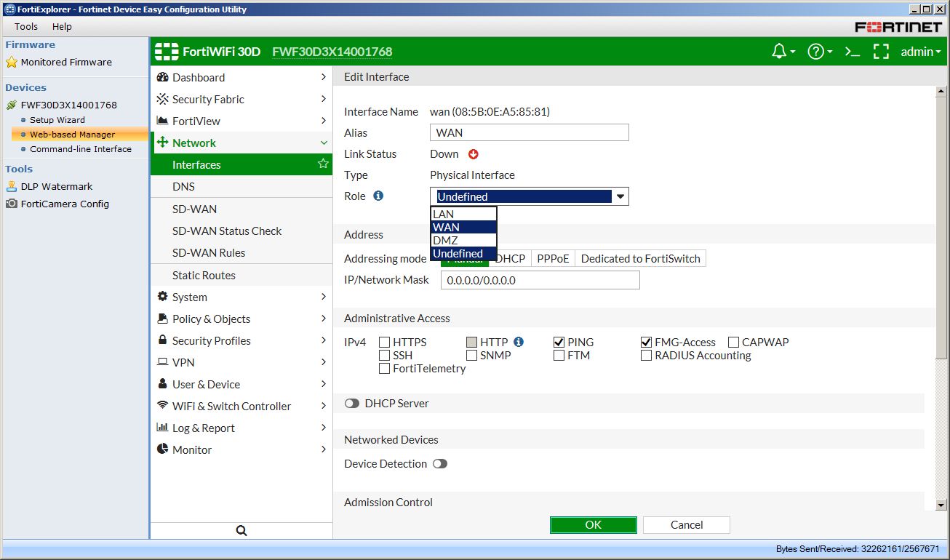
Task: Select WAN in the Role list
Action: [463, 227]
